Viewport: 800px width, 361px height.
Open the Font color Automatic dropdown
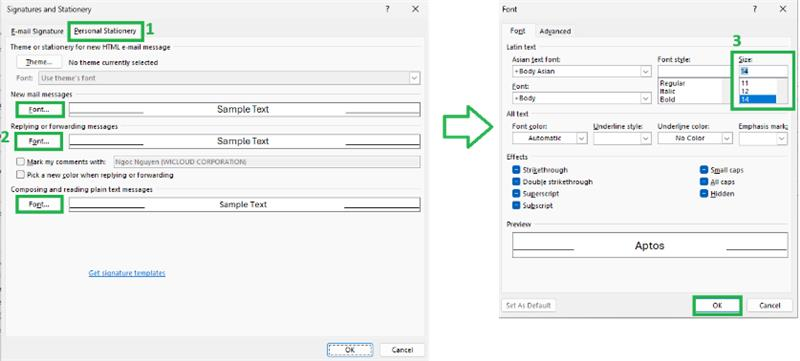pyautogui.click(x=582, y=138)
